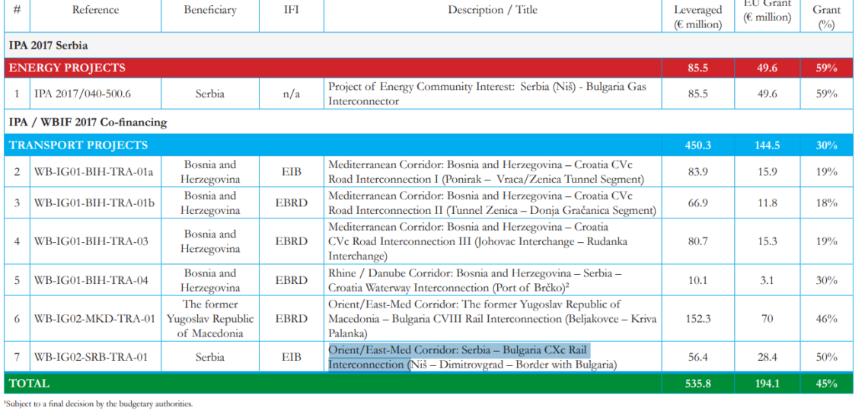Click leveraged value "152.3"
The height and width of the screenshot is (411, 868).
(698, 319)
